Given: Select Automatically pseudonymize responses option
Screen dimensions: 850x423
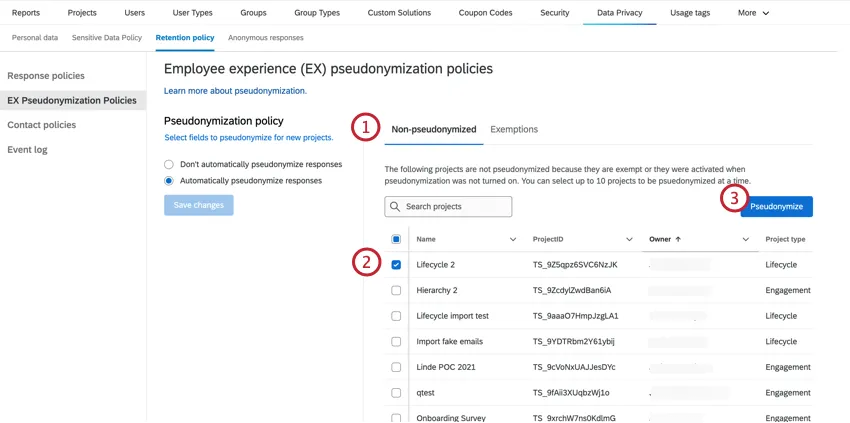Looking at the screenshot, I should [x=169, y=181].
